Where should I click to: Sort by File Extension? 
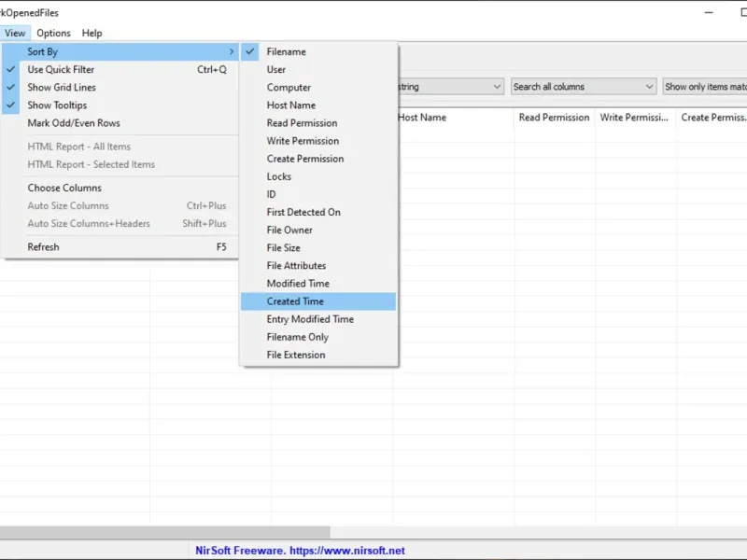point(318,355)
